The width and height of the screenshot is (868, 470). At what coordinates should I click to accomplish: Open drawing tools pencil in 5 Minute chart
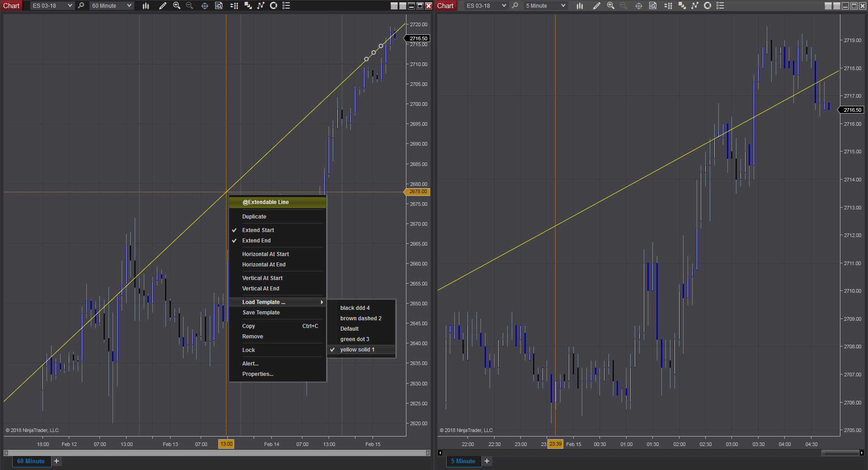(x=597, y=5)
